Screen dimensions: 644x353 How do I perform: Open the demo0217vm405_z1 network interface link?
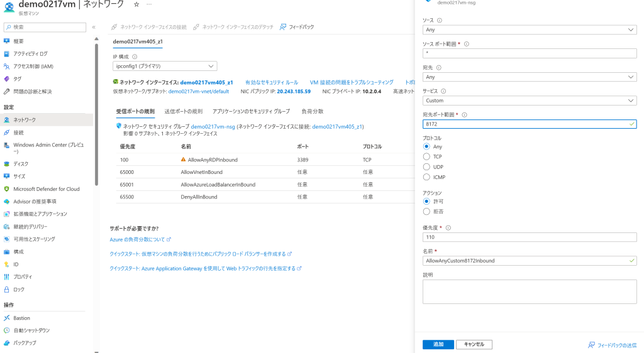206,82
